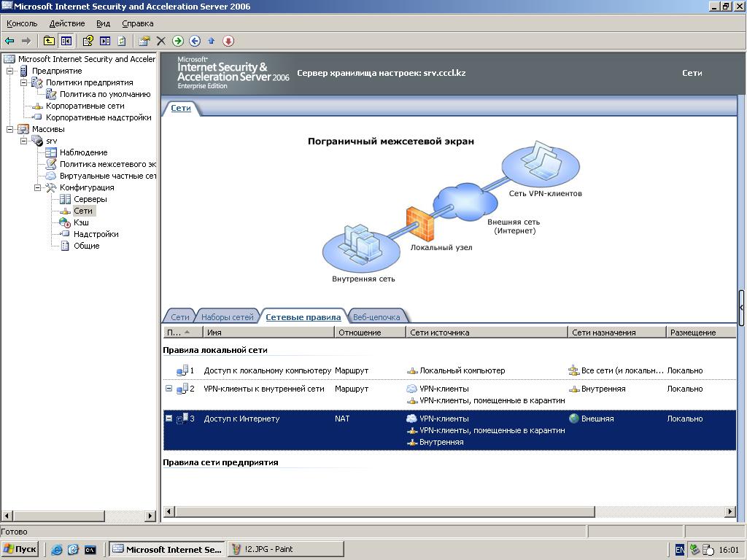Switch to the Наборы сетей tab
Screen dimensions: 747x560
point(227,317)
